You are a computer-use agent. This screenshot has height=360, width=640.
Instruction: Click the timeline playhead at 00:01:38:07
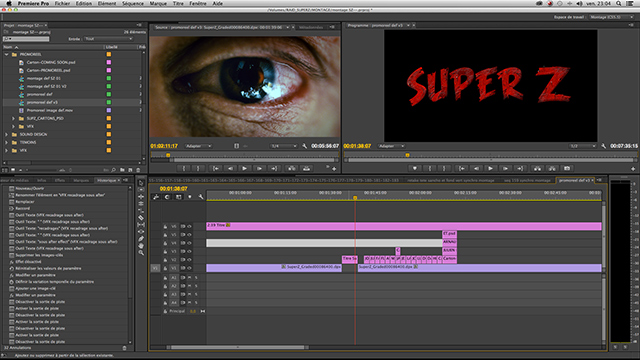tap(355, 198)
